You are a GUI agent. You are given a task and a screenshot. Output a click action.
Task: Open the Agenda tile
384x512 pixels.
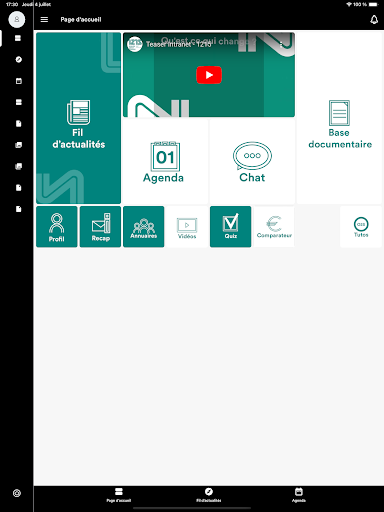coord(165,161)
